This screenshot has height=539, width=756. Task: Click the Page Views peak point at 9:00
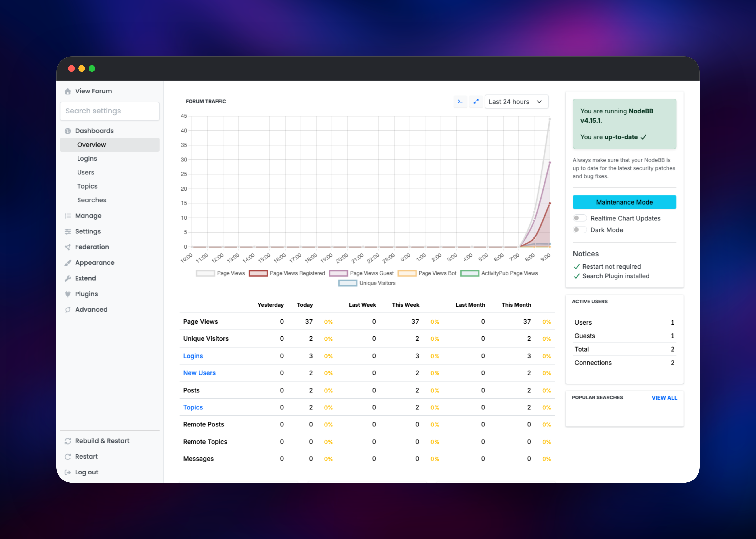point(550,119)
